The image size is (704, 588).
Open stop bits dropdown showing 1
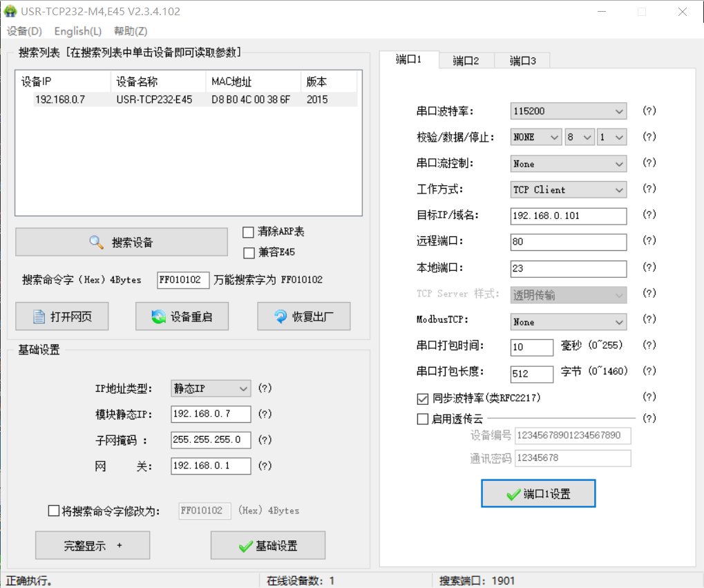point(612,137)
